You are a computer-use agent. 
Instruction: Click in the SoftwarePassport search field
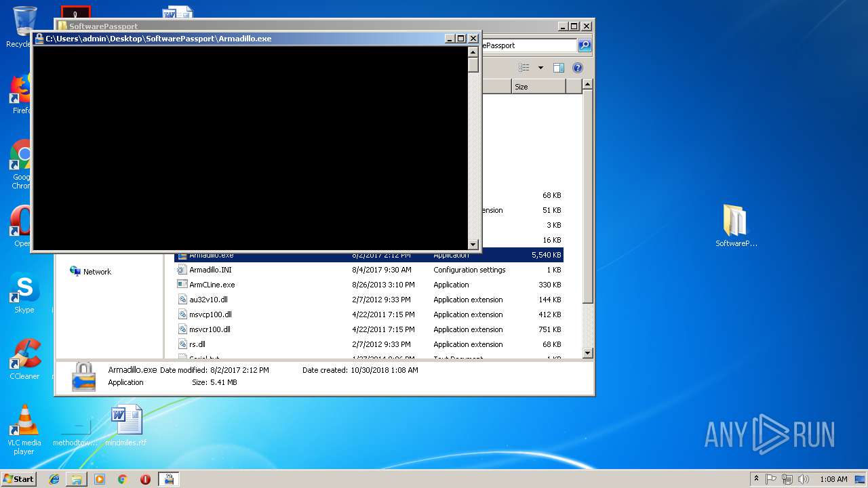[x=529, y=45]
